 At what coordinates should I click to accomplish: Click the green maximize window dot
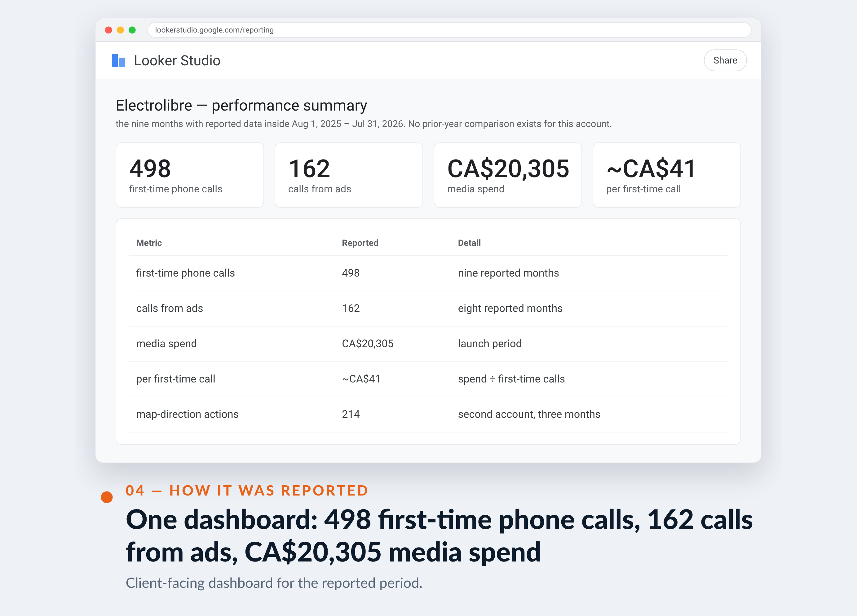click(132, 30)
